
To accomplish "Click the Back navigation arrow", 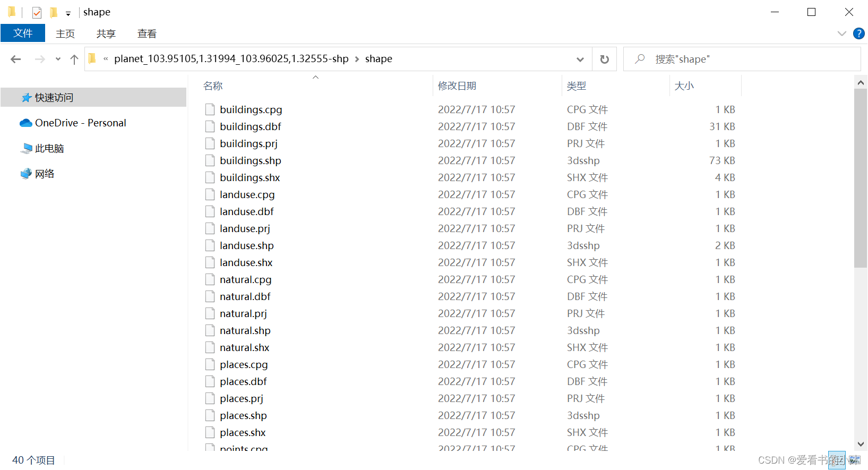I will click(16, 59).
